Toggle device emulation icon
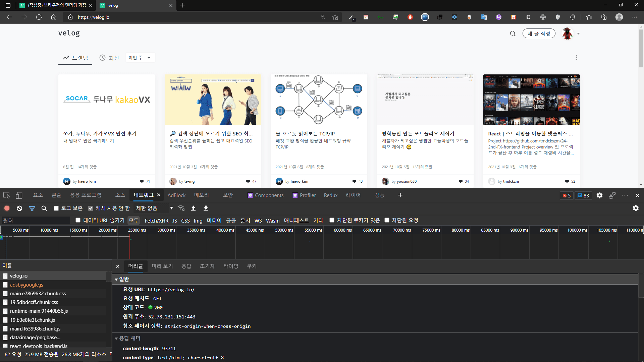Screen dimensions: 644x362 [19, 195]
